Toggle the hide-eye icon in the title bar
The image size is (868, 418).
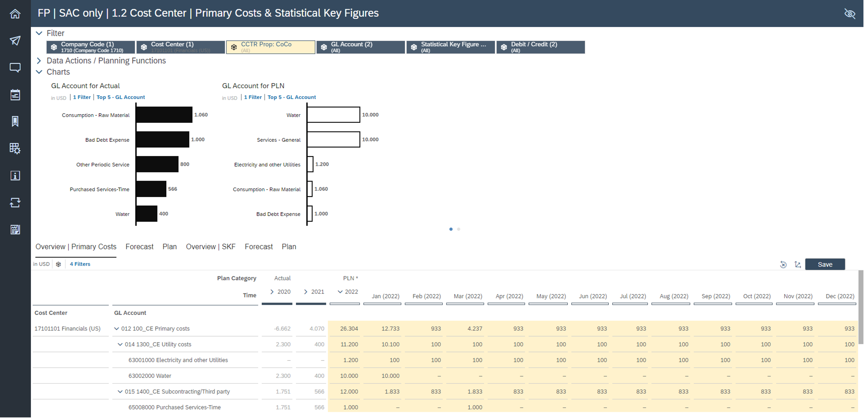click(x=850, y=13)
